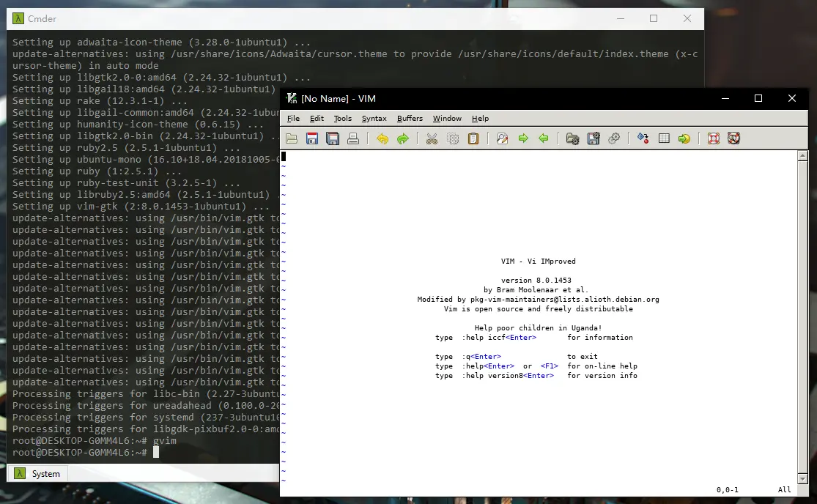
Task: Click the Make (build) toolbar icon
Action: [643, 138]
